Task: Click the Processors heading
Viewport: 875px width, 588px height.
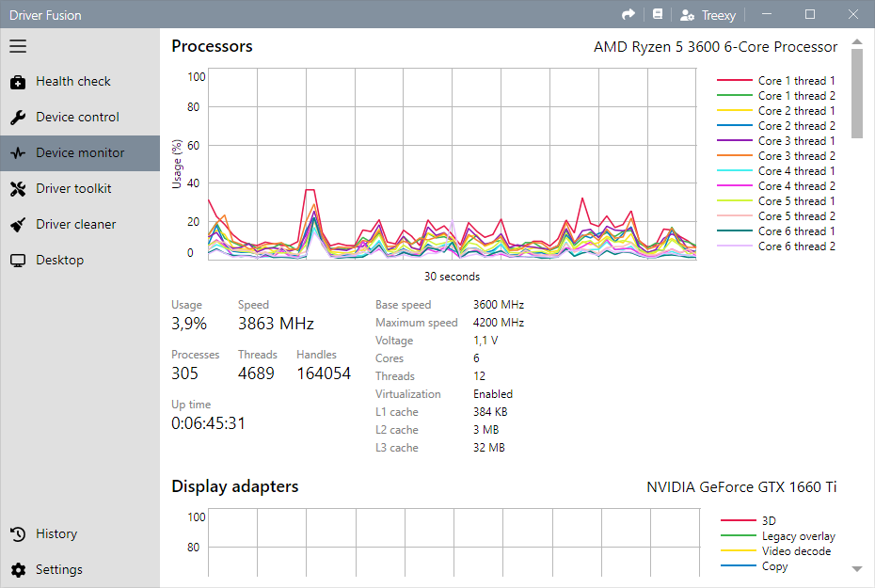Action: [212, 46]
